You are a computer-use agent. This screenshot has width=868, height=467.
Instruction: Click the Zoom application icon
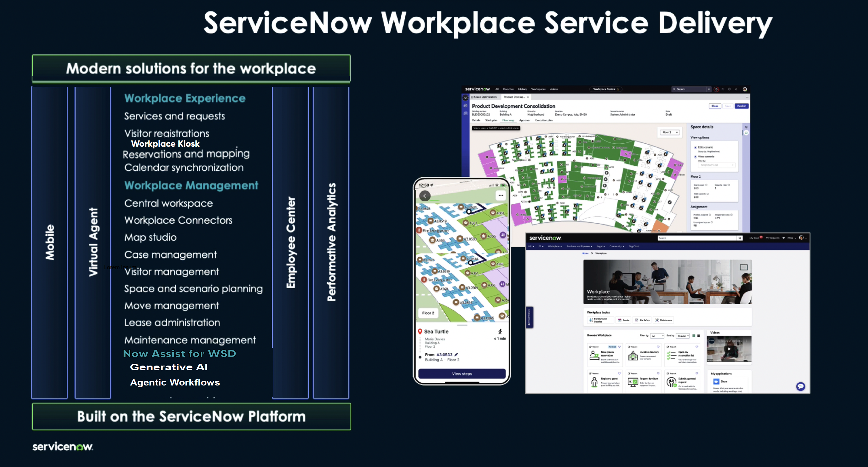(x=716, y=381)
